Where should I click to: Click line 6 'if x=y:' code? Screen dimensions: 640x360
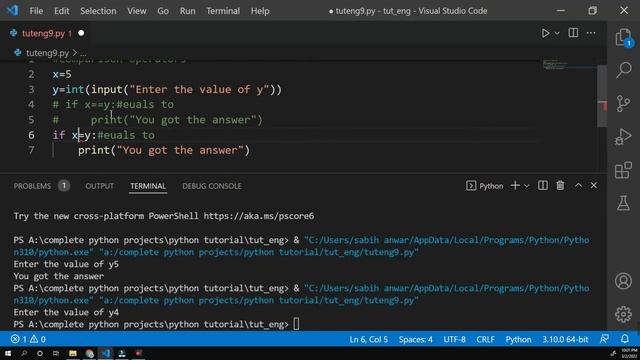point(75,135)
